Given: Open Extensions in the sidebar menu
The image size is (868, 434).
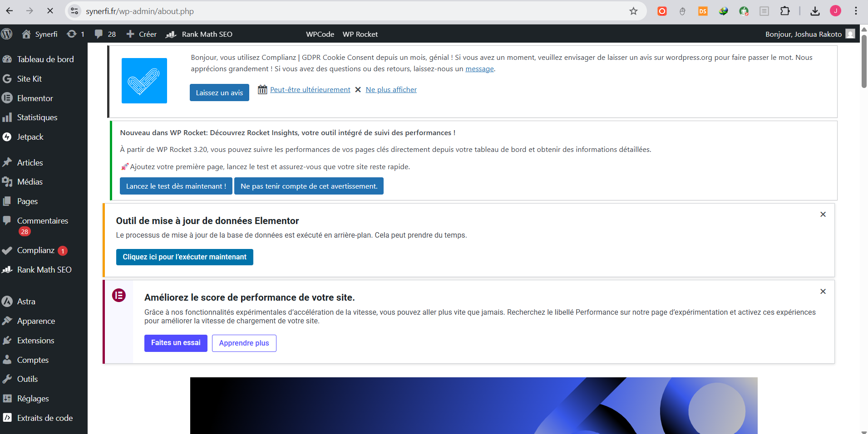Looking at the screenshot, I should [x=35, y=341].
